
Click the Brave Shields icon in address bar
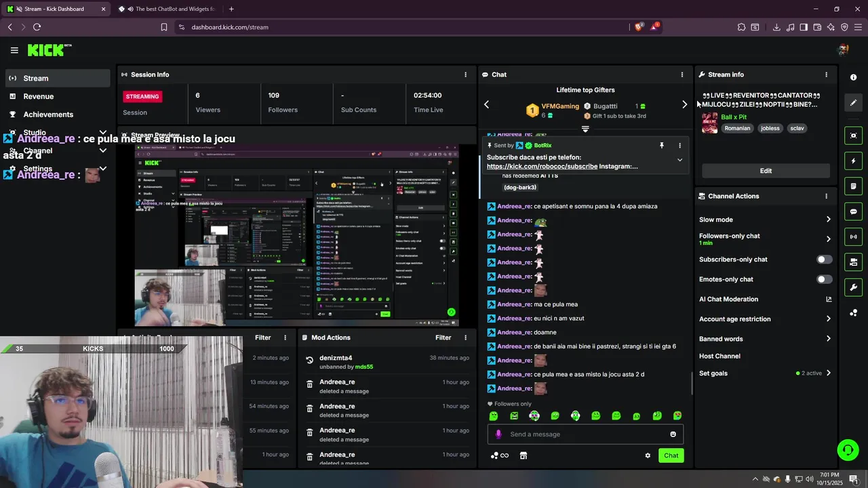pyautogui.click(x=639, y=27)
